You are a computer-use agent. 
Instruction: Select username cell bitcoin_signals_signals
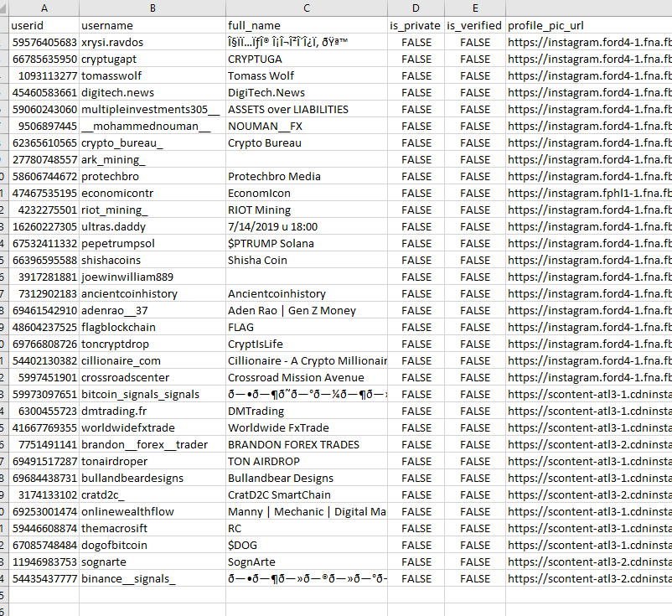coord(152,394)
